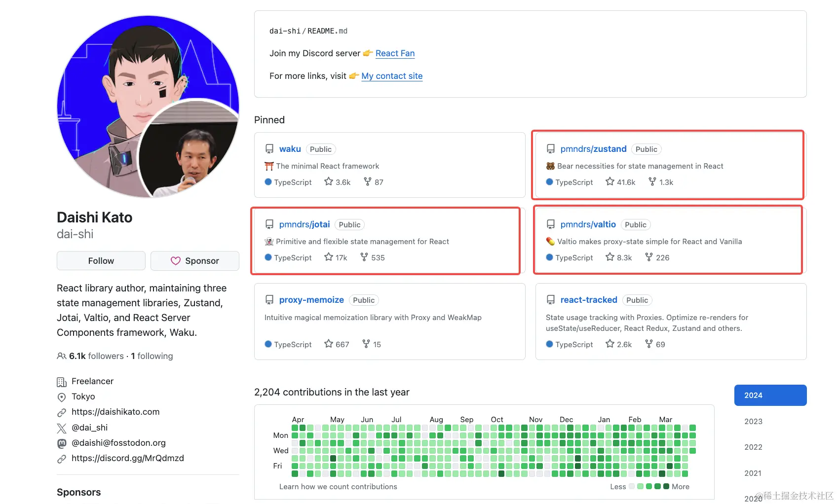Screen dimensions: 837x504
Task: View the 1 following list
Action: (152, 356)
